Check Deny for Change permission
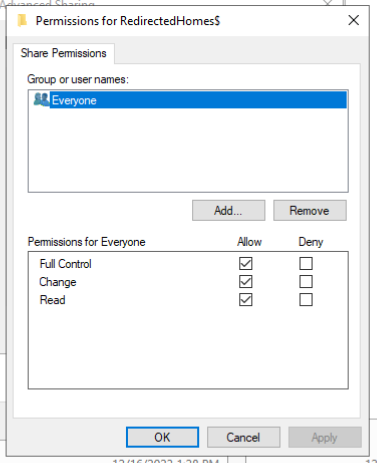 pyautogui.click(x=306, y=282)
